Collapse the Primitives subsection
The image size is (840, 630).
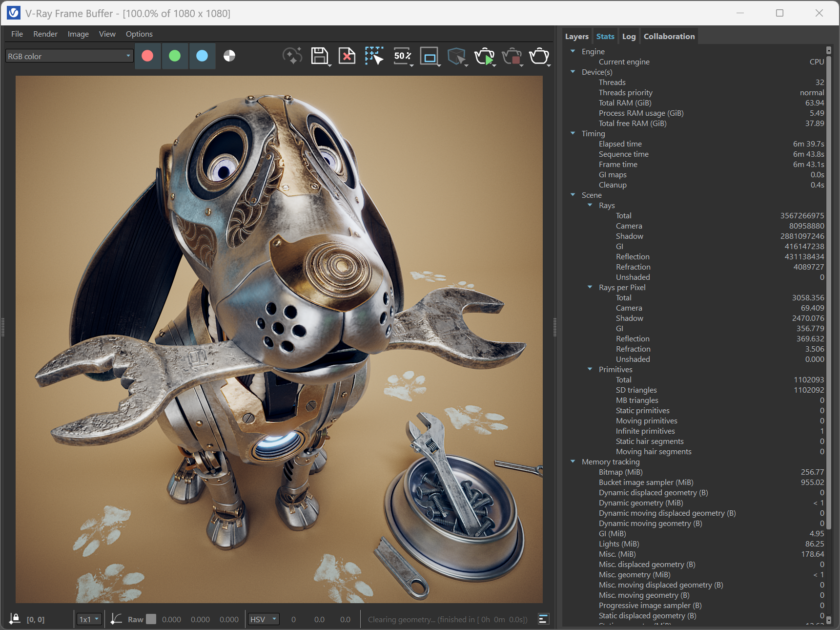(590, 369)
